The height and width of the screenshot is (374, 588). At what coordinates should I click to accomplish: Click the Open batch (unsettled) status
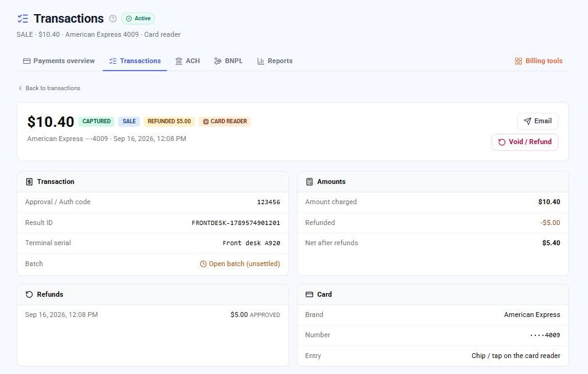(240, 264)
